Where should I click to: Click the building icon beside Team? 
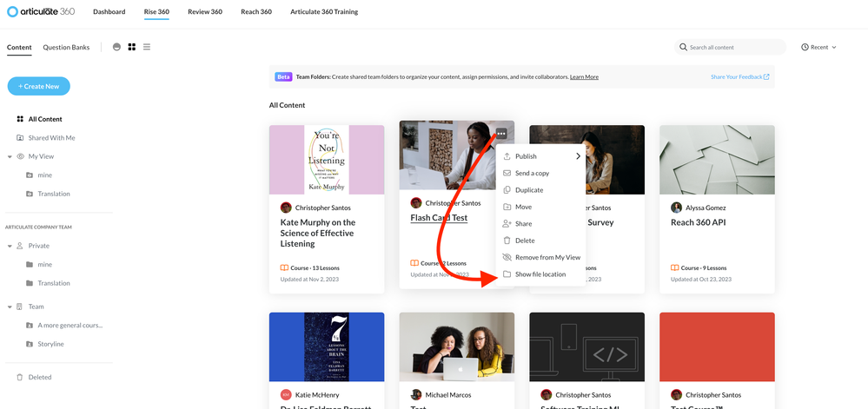click(20, 307)
